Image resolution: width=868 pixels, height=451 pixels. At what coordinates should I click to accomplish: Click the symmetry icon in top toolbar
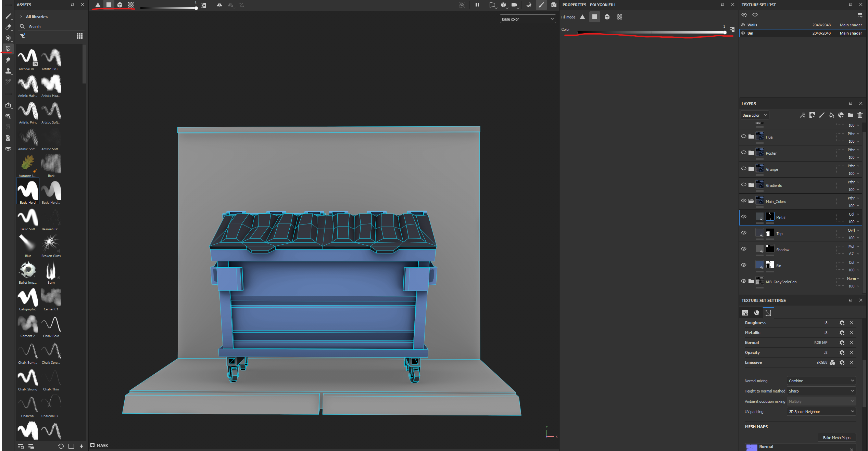[x=219, y=5]
